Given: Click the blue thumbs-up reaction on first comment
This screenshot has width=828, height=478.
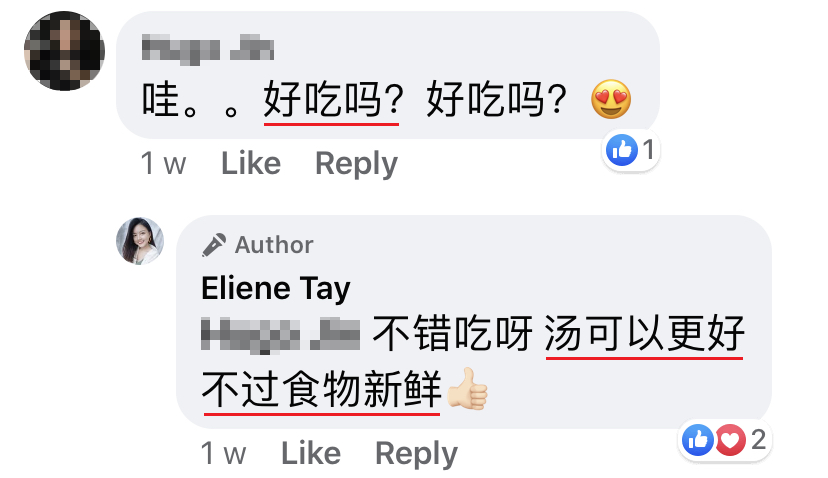Looking at the screenshot, I should [622, 150].
